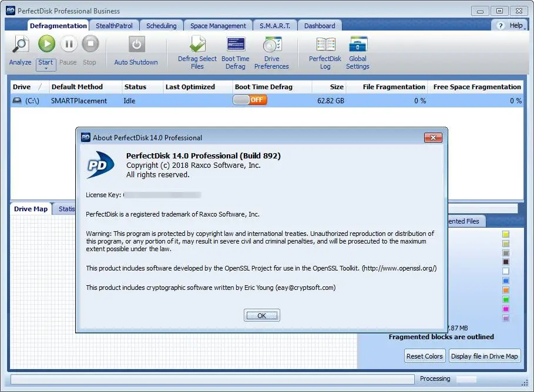Close the About PerfectDisk dialog

[433, 137]
